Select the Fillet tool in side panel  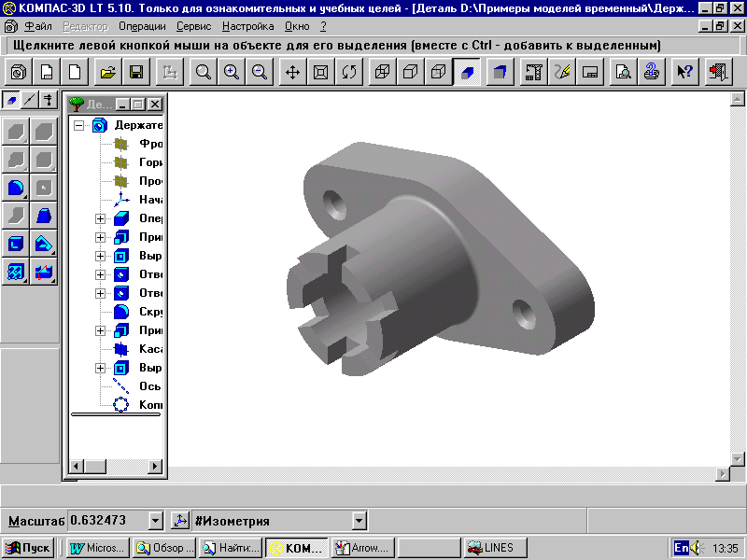pyautogui.click(x=16, y=188)
